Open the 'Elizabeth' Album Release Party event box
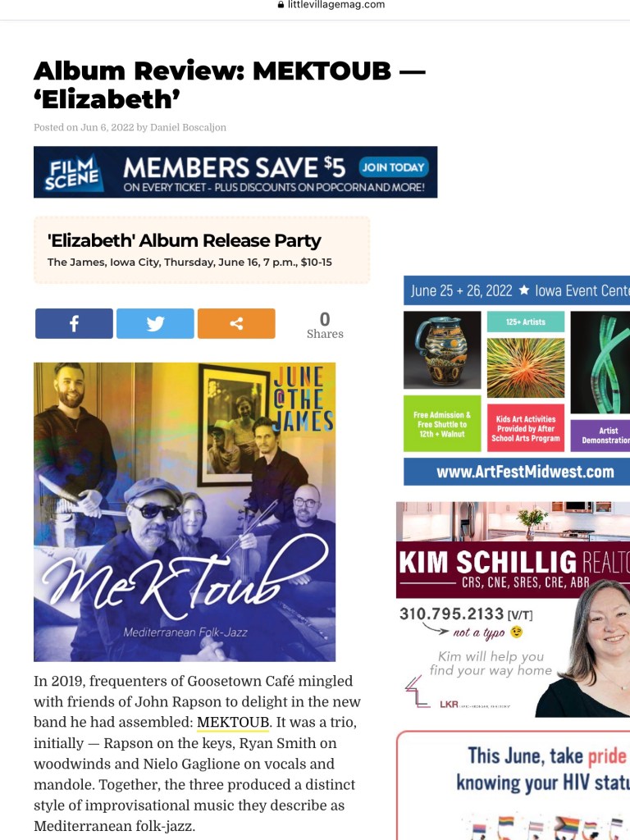This screenshot has width=630, height=840. tap(202, 250)
